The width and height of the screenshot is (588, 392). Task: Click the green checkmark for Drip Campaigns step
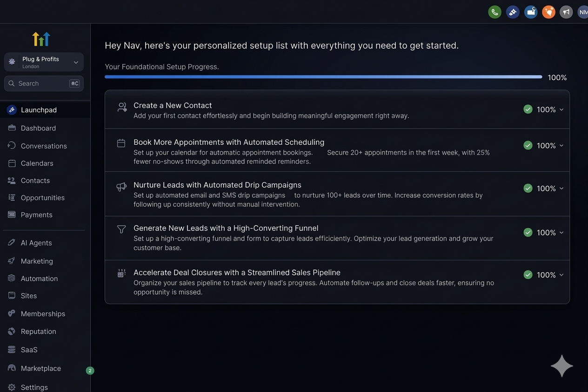click(528, 189)
